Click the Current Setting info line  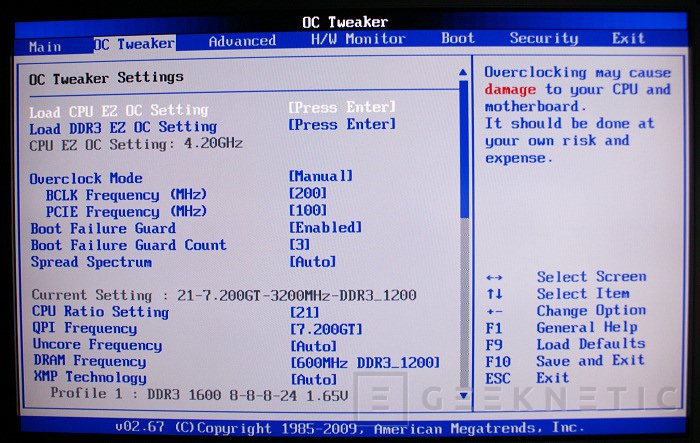[224, 295]
